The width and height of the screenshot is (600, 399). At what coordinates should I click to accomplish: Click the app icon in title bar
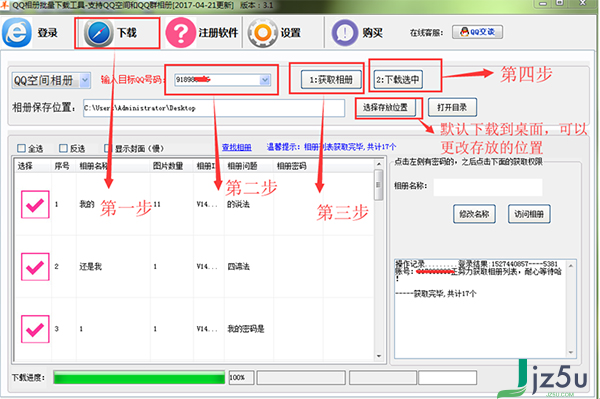pyautogui.click(x=4, y=5)
